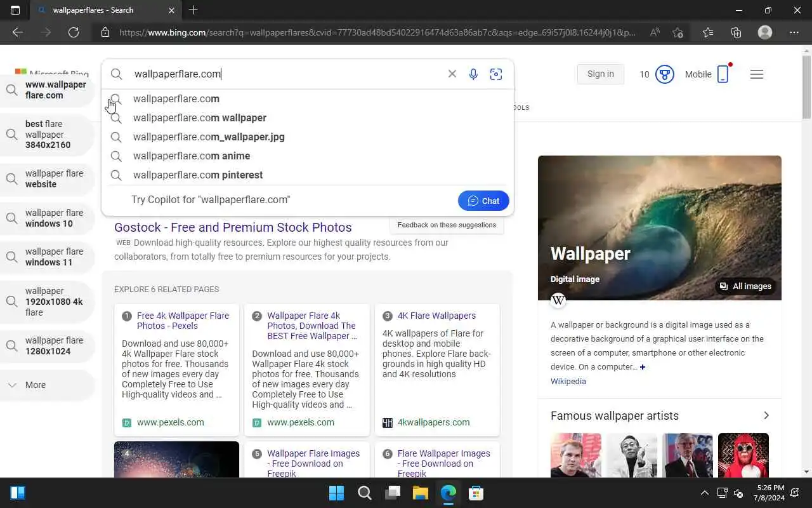812x508 pixels.
Task: Clear the search box with X icon
Action: point(452,74)
